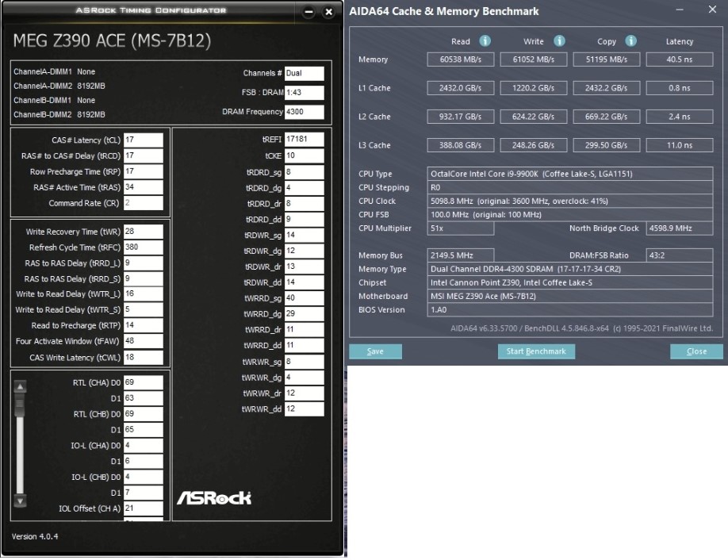Click the tCKE value field
The height and width of the screenshot is (560, 728).
(x=304, y=155)
